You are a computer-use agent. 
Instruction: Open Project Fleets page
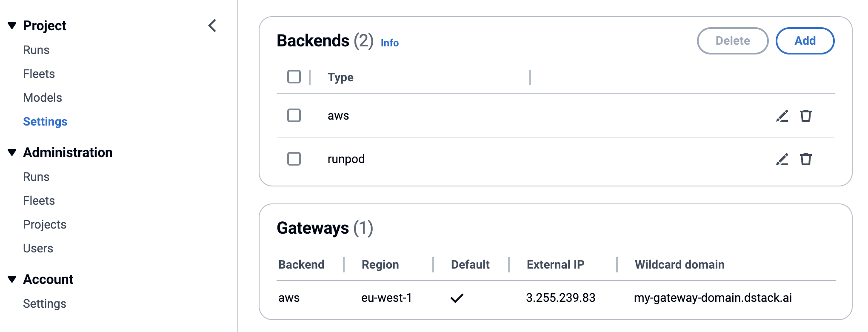[x=39, y=74]
